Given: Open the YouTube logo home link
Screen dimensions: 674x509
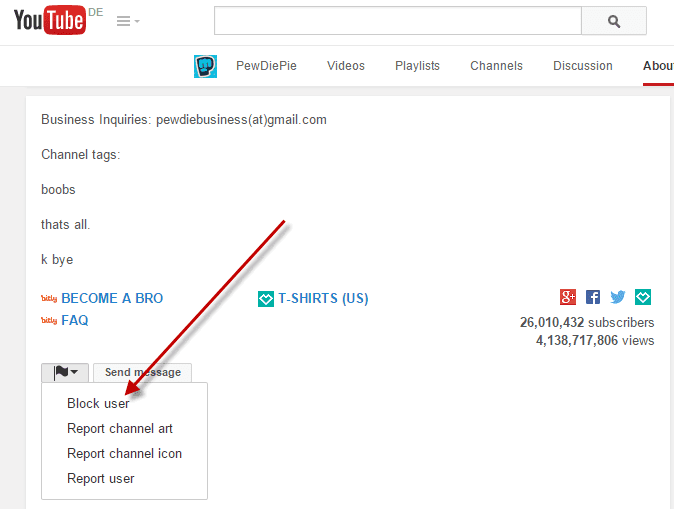Looking at the screenshot, I should click(50, 20).
